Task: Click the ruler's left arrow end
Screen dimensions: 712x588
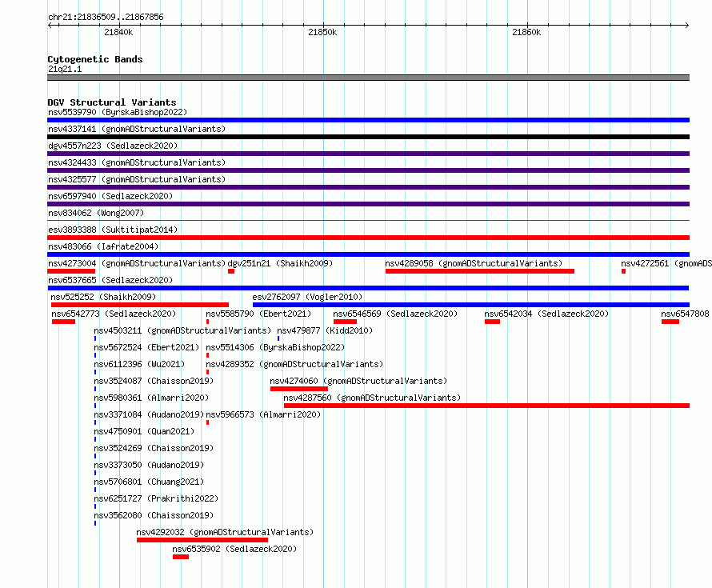Action: [50, 25]
